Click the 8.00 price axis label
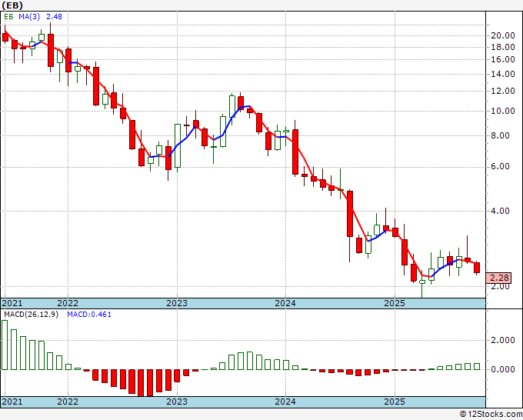The width and height of the screenshot is (523, 420). 501,136
